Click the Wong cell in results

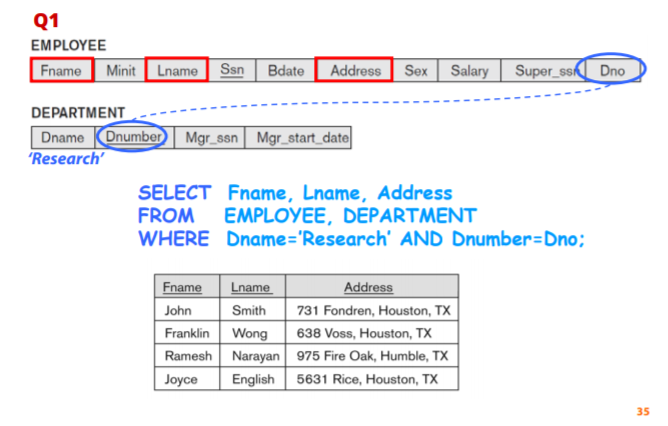click(x=253, y=332)
